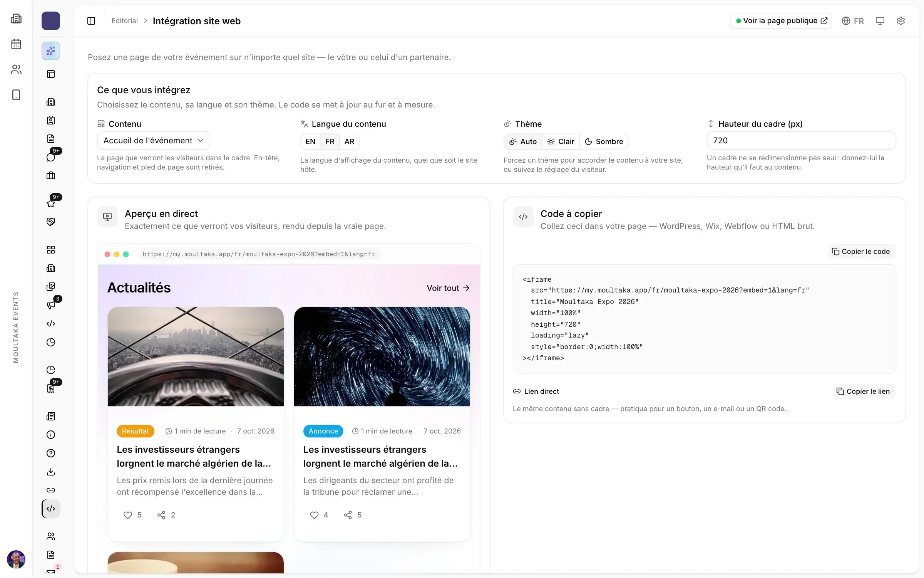Screen dimensions: 924x578
Task: Open the cityscape article thumbnail
Action: pyautogui.click(x=196, y=356)
